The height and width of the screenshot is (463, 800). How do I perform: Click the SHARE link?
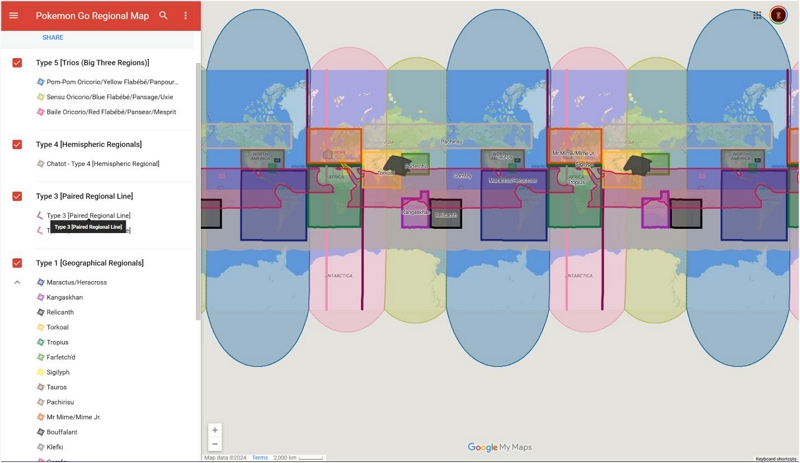[x=53, y=37]
